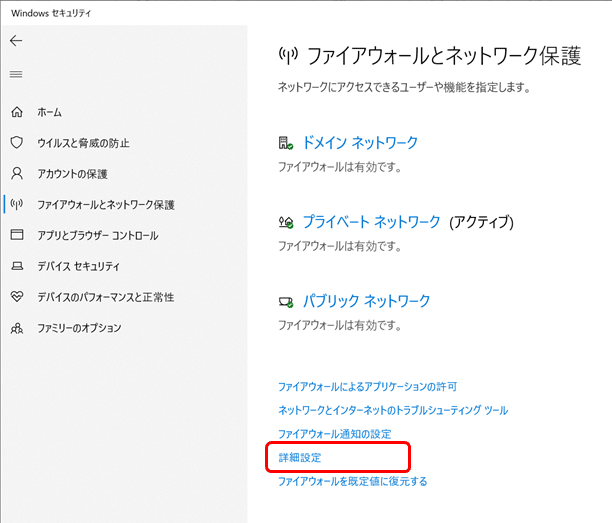Open アカウントの保護 section
Viewport: 612px width, 523px height.
pyautogui.click(x=72, y=174)
